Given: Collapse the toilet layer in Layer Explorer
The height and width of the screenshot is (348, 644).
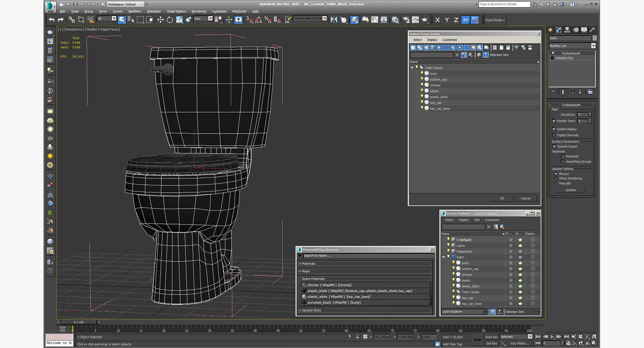Looking at the screenshot, I should pos(443,257).
